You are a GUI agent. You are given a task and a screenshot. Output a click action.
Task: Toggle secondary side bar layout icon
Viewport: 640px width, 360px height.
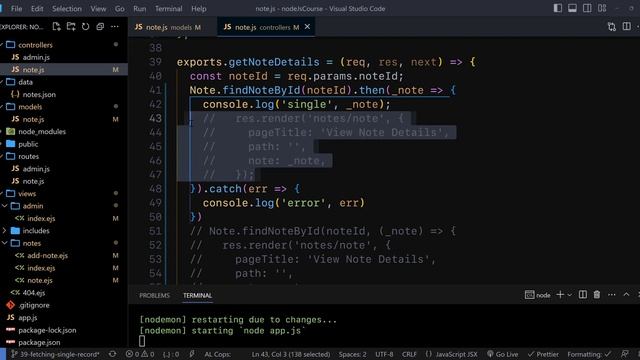(x=587, y=8)
